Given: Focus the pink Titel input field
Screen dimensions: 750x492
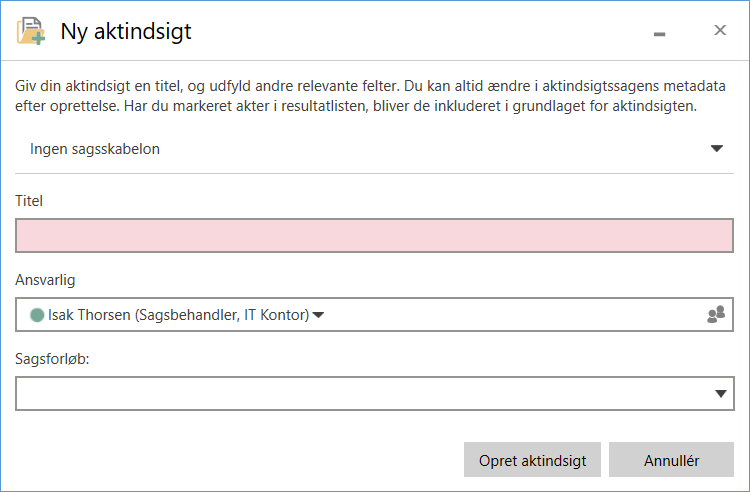Looking at the screenshot, I should click(375, 235).
